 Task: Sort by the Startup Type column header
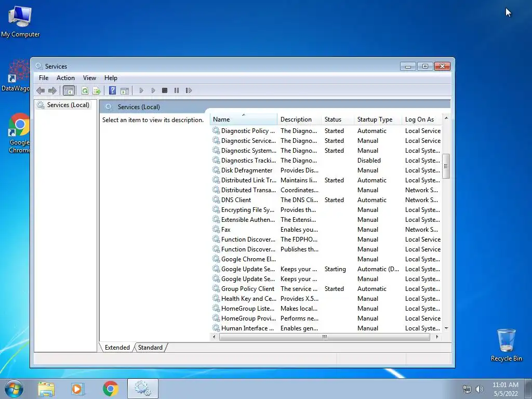(x=378, y=119)
